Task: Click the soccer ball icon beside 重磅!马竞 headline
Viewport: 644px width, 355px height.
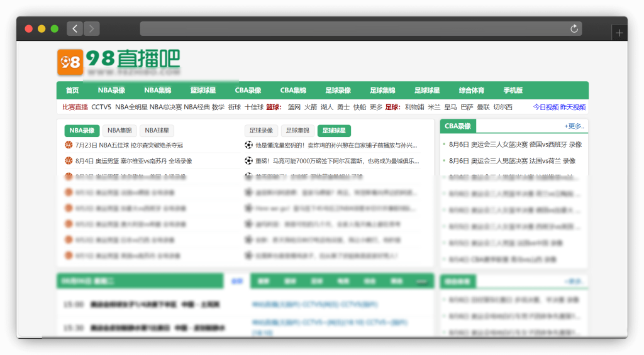Action: [248, 161]
